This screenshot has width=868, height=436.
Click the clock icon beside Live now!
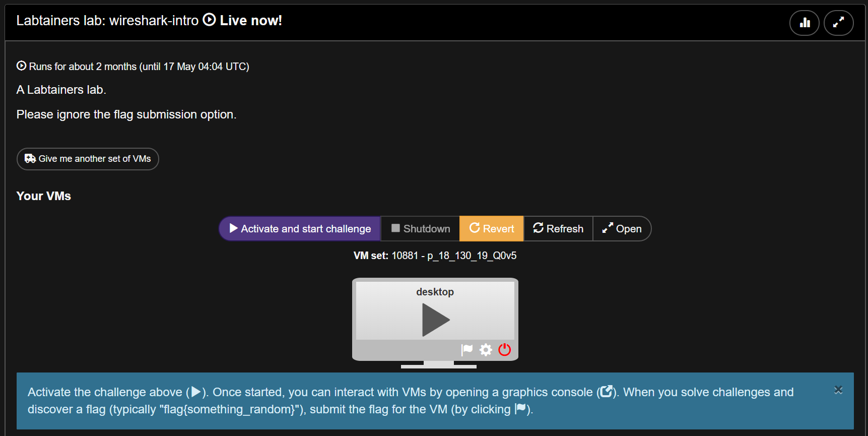(209, 20)
